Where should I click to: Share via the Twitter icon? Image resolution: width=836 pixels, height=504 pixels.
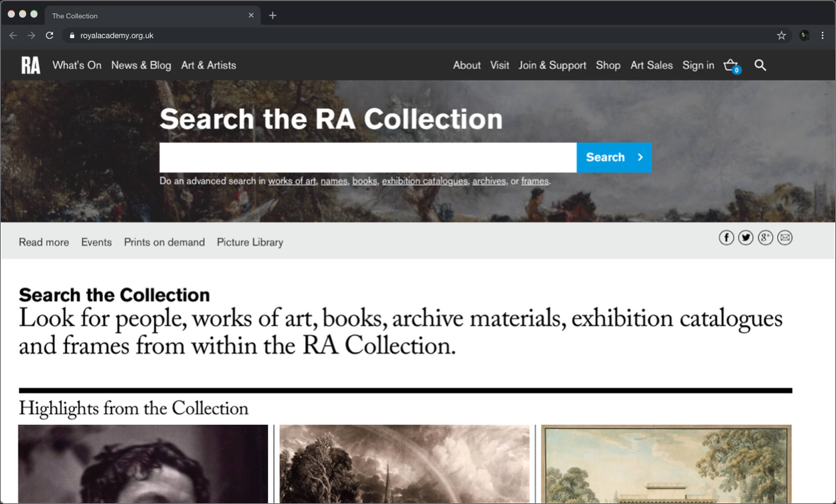click(x=746, y=238)
